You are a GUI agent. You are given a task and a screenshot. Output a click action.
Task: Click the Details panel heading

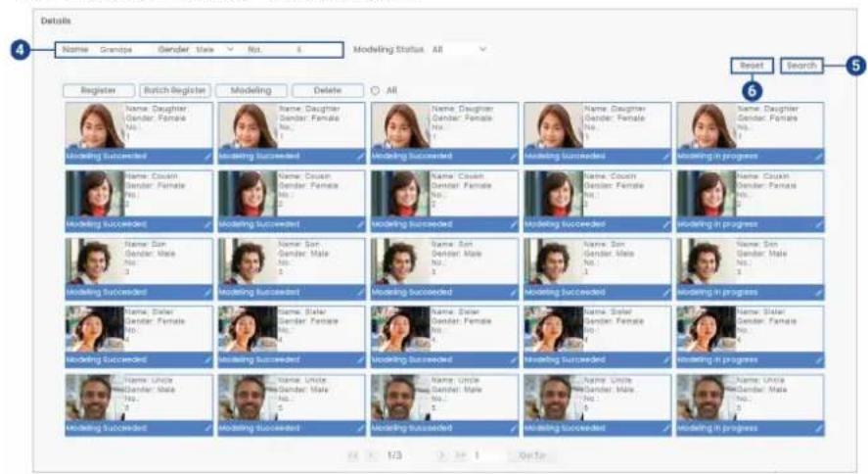[56, 21]
